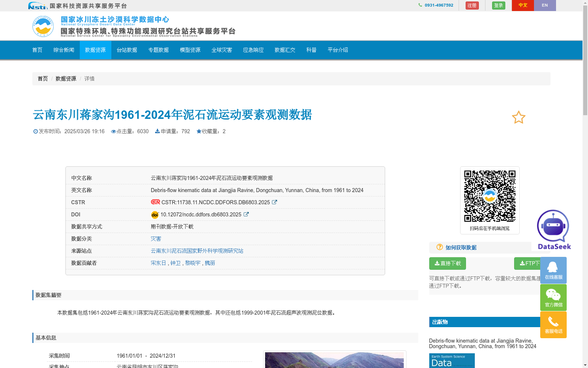
Task: Open 科普 menu item
Action: [312, 50]
